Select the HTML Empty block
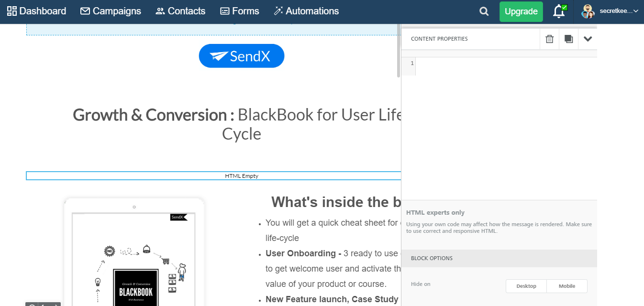This screenshot has height=306, width=644. (x=213, y=176)
